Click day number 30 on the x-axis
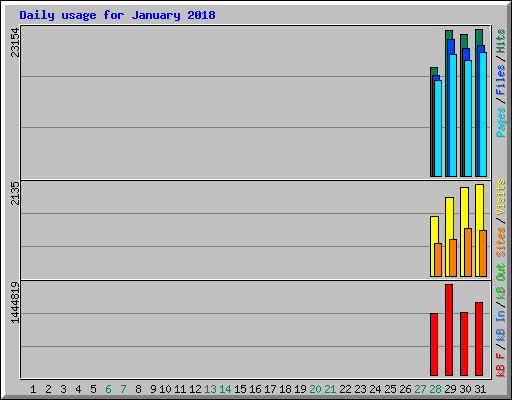 tap(465, 389)
